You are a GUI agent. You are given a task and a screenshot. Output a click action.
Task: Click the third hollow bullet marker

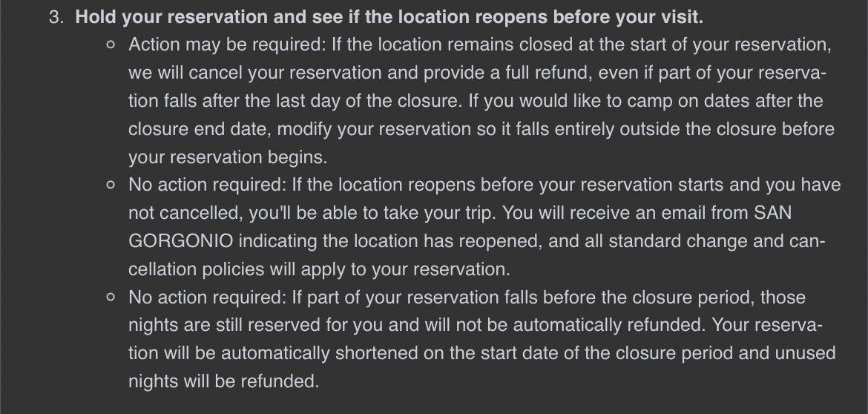(111, 298)
